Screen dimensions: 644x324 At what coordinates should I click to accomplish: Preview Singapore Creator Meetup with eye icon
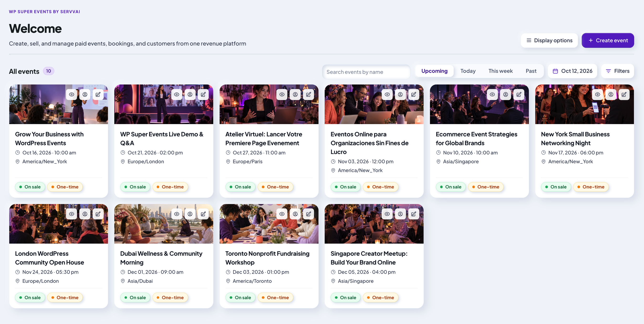tap(387, 214)
